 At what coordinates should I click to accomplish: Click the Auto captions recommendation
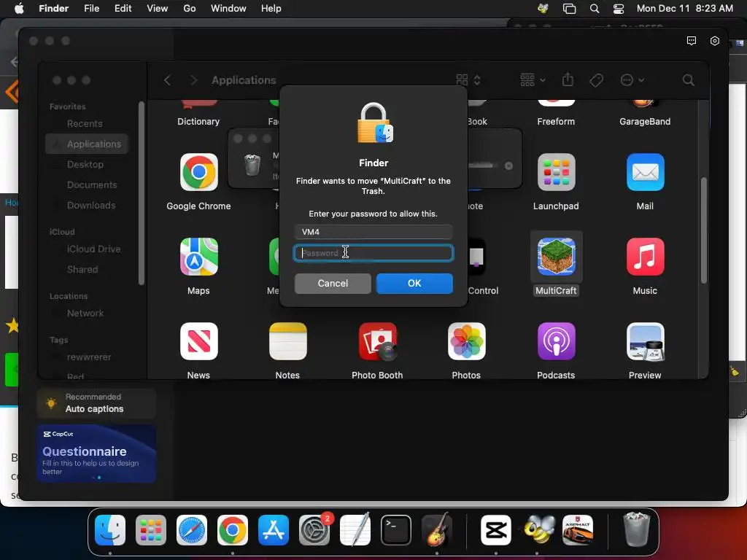[x=96, y=403]
